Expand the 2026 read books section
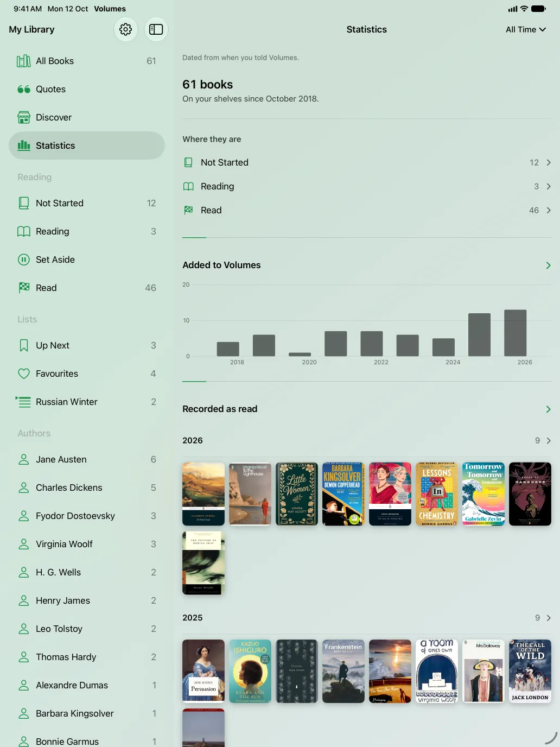The height and width of the screenshot is (747, 560). click(367, 440)
